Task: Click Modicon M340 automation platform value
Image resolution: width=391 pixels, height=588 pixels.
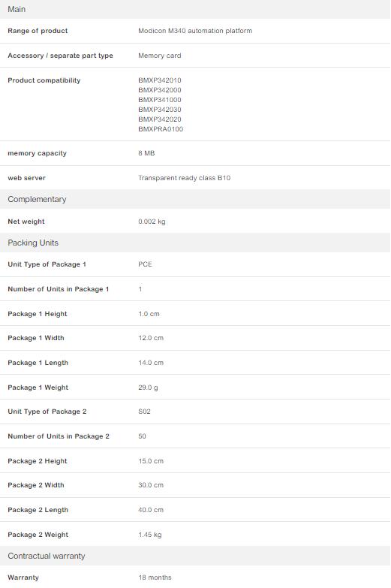Action: pyautogui.click(x=195, y=31)
